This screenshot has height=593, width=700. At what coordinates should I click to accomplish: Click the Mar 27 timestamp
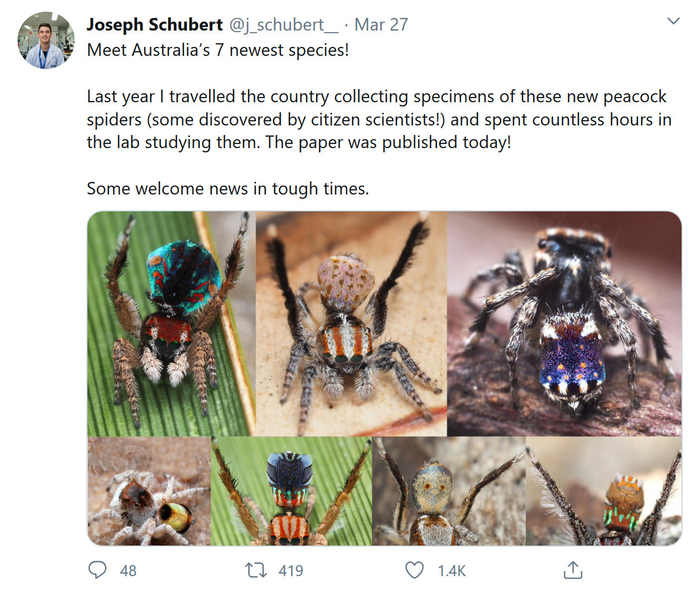(x=381, y=25)
